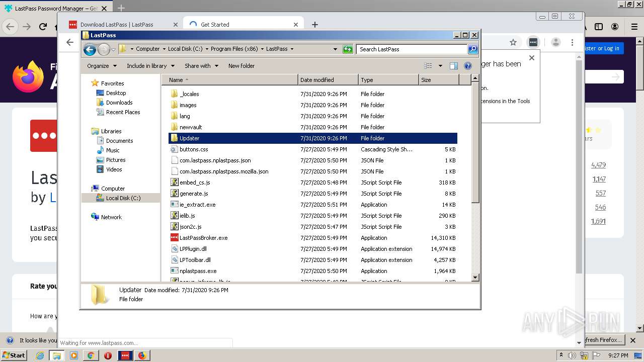Open the Share with dropdown
Image resolution: width=644 pixels, height=362 pixels.
pyautogui.click(x=201, y=66)
